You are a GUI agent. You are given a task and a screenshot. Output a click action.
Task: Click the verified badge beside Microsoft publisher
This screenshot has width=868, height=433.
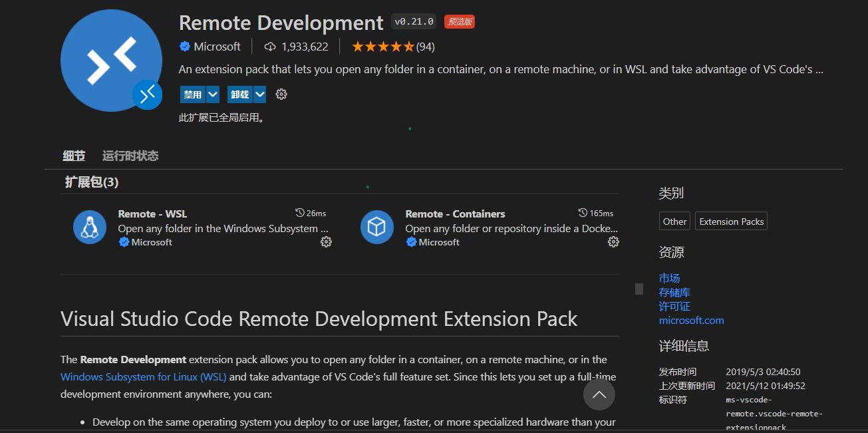pos(185,47)
